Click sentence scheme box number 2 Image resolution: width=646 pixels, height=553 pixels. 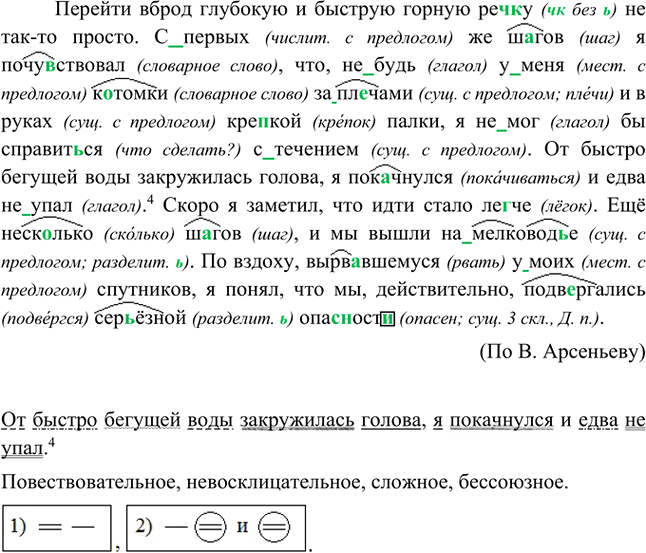pos(216,527)
